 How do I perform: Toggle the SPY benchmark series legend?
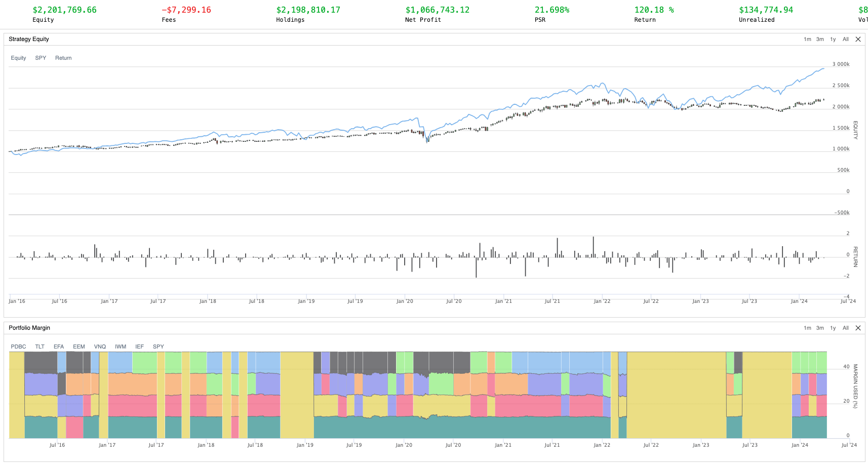41,58
